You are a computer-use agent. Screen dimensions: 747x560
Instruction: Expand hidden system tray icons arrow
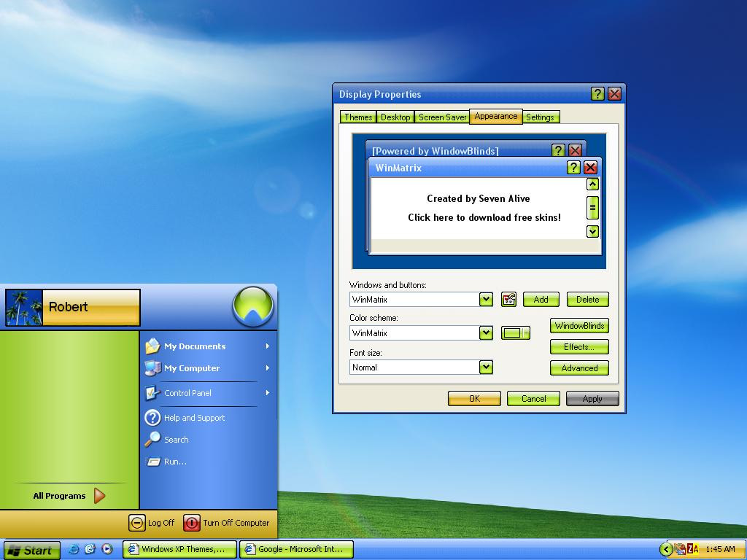(666, 550)
